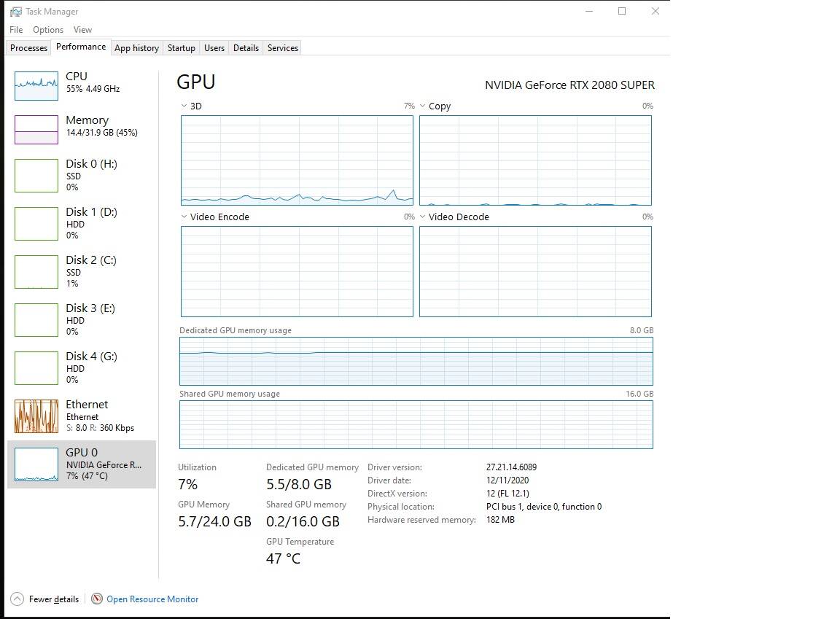Image resolution: width=840 pixels, height=619 pixels.
Task: Switch to the Startup tab
Action: tap(181, 48)
